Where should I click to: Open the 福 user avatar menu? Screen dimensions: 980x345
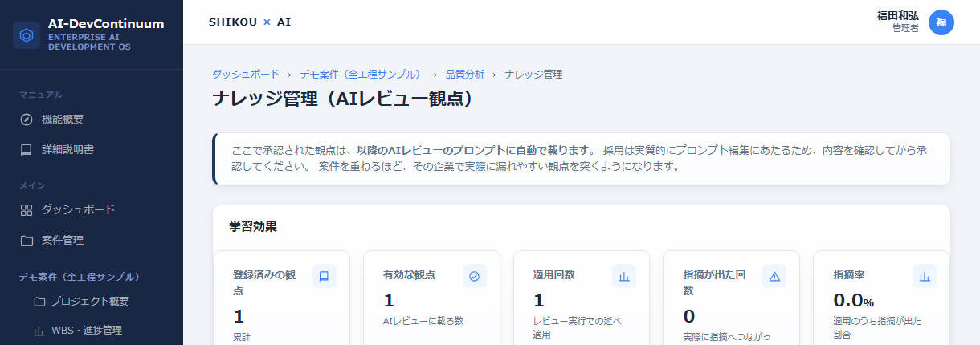pyautogui.click(x=941, y=22)
